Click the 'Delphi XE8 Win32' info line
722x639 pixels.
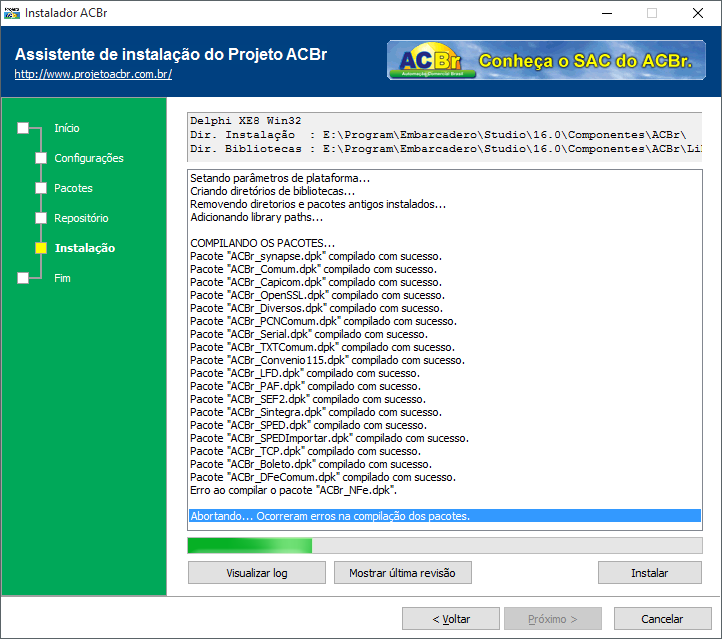(x=246, y=121)
